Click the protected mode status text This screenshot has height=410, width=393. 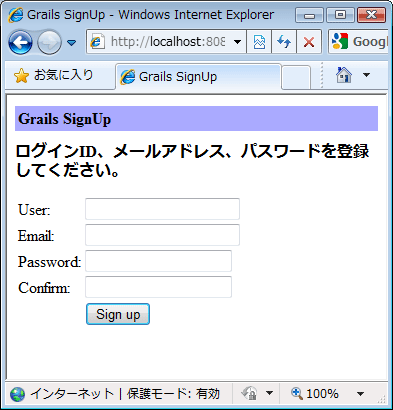point(173,394)
